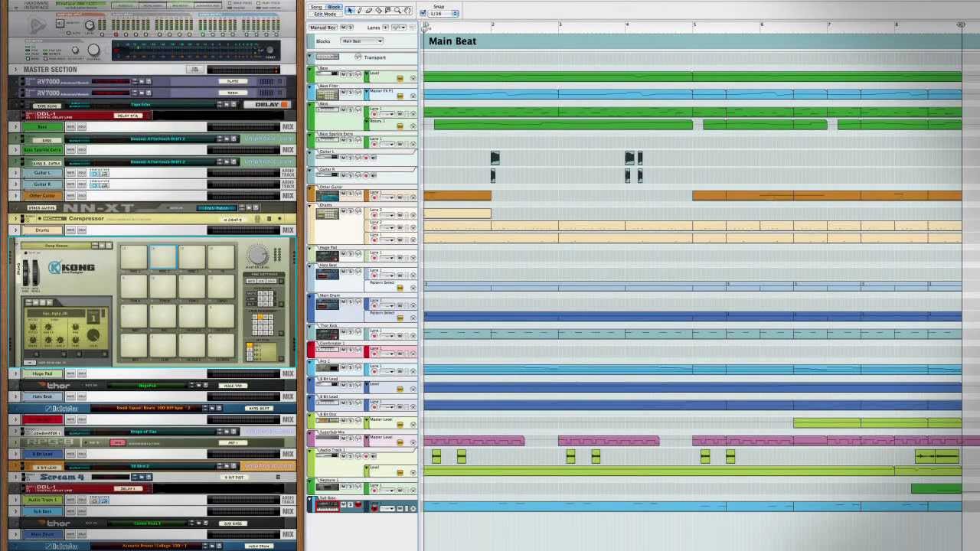980x551 pixels.
Task: Collapse the Bass Filter track
Action: tap(309, 86)
